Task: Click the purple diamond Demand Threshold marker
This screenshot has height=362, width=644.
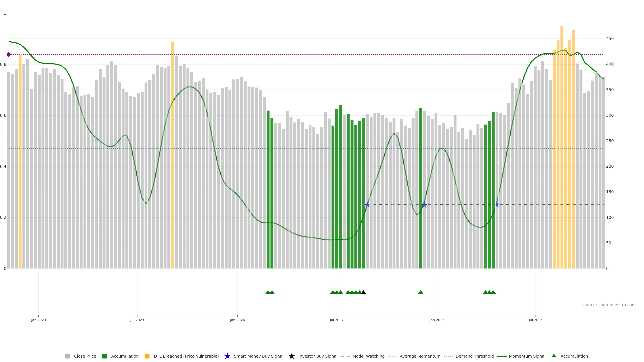Action: coord(9,54)
